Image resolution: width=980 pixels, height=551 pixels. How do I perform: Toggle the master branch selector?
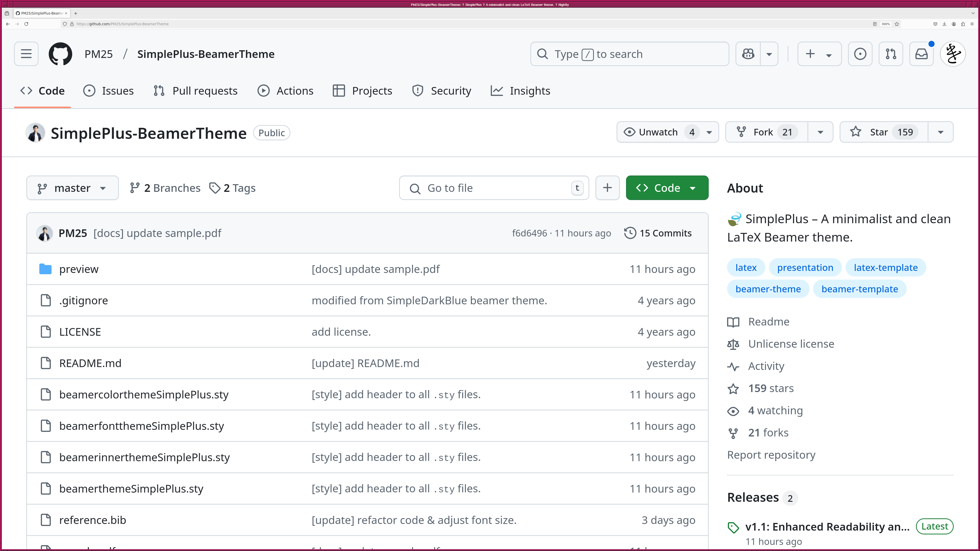[73, 188]
